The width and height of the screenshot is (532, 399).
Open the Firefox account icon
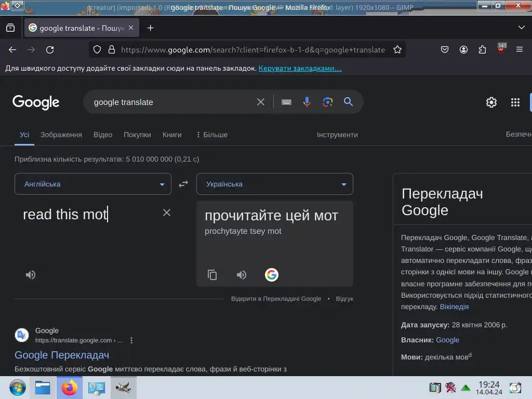coord(463,49)
